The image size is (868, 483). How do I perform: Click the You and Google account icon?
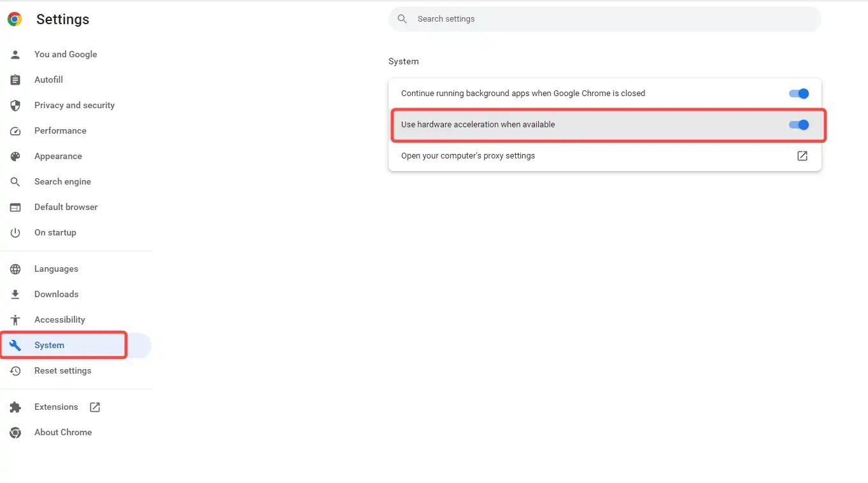pos(15,54)
